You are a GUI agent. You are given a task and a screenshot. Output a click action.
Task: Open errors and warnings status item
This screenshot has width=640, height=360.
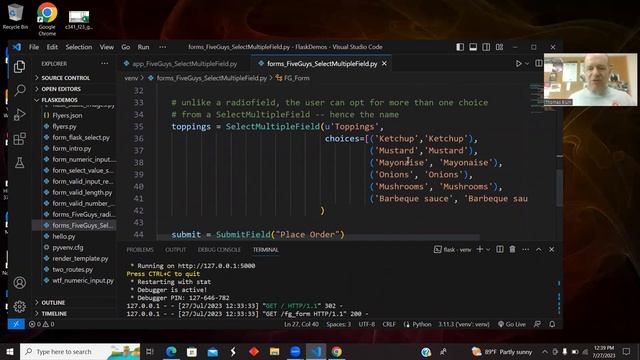click(x=41, y=324)
